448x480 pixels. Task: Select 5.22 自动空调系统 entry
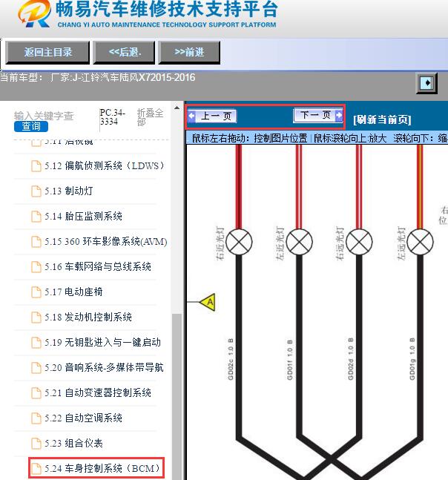[83, 418]
